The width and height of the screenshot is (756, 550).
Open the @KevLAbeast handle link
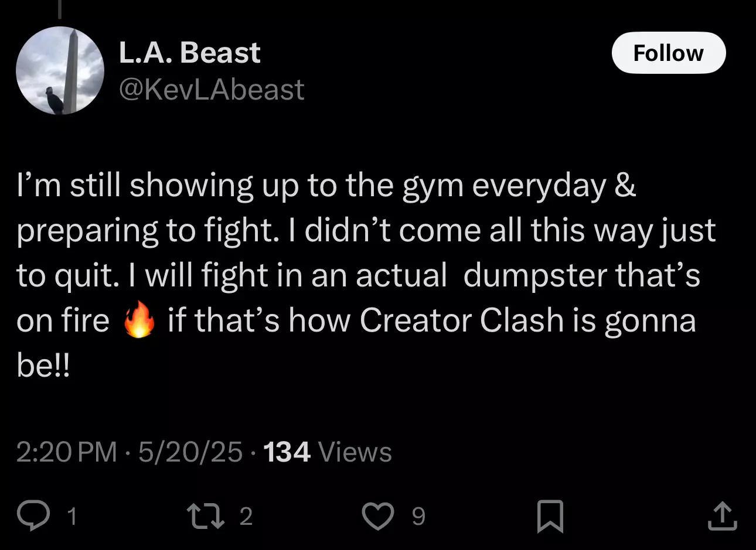[x=212, y=90]
